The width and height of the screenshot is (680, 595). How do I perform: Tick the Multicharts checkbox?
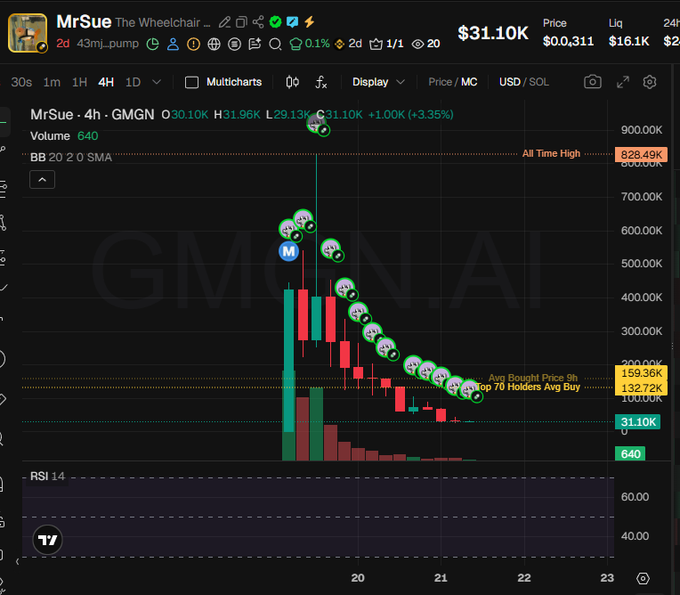192,82
